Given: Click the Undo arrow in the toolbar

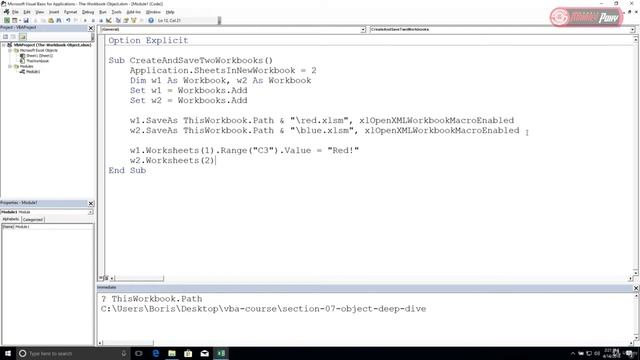Looking at the screenshot, I should pos(68,20).
